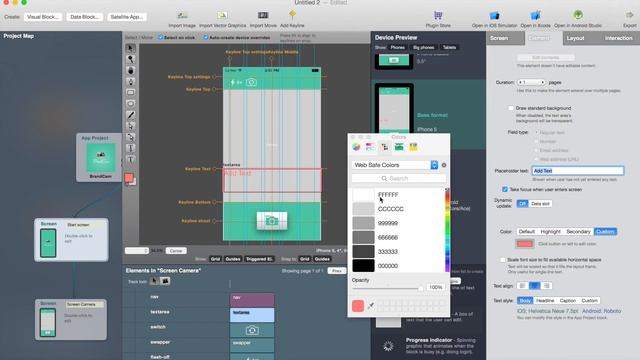
Task: Click the Search field in Colors window
Action: pos(398,178)
